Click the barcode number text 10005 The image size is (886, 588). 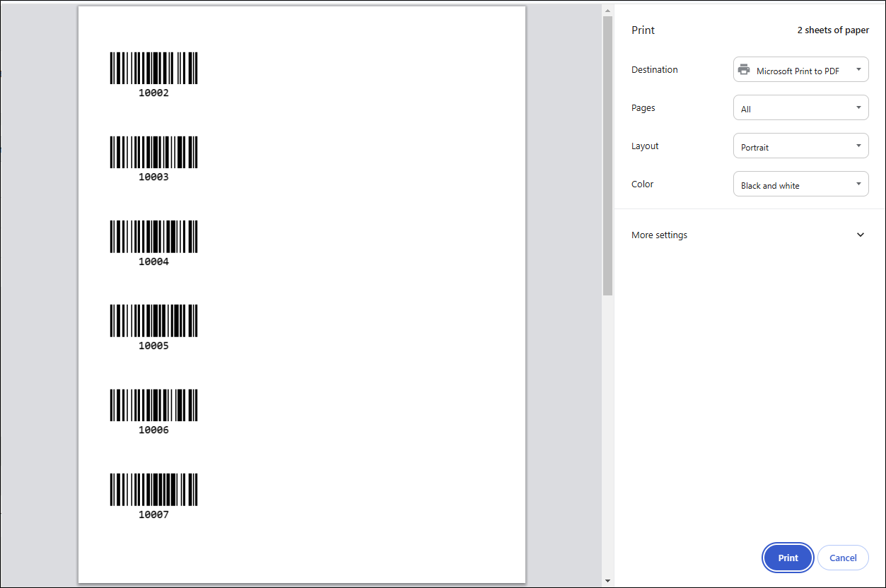(x=153, y=346)
